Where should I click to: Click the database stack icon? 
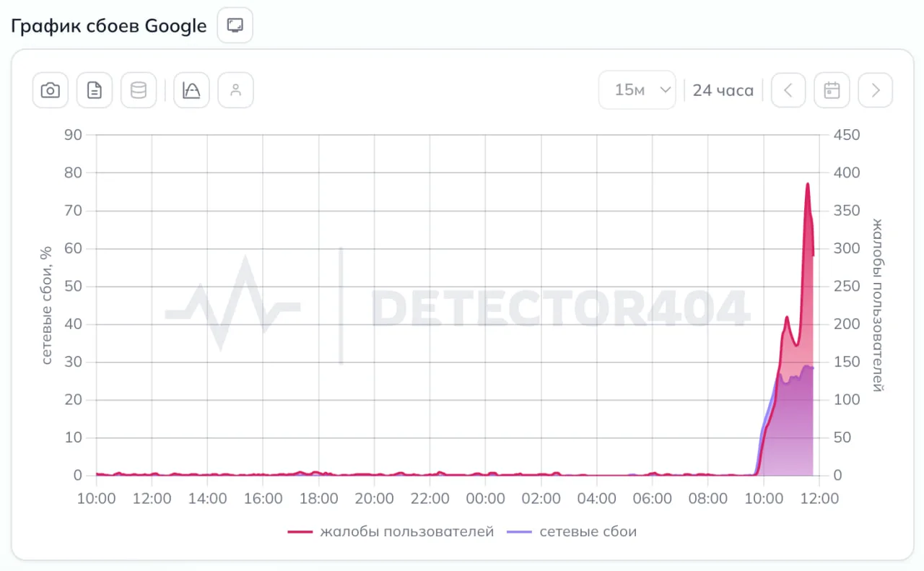(x=139, y=90)
